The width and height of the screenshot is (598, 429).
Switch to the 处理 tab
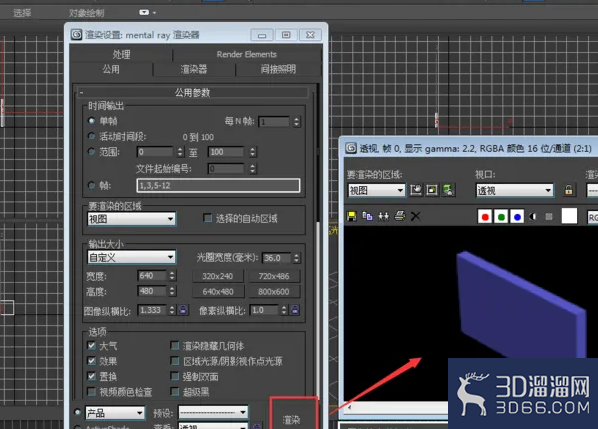tap(122, 54)
